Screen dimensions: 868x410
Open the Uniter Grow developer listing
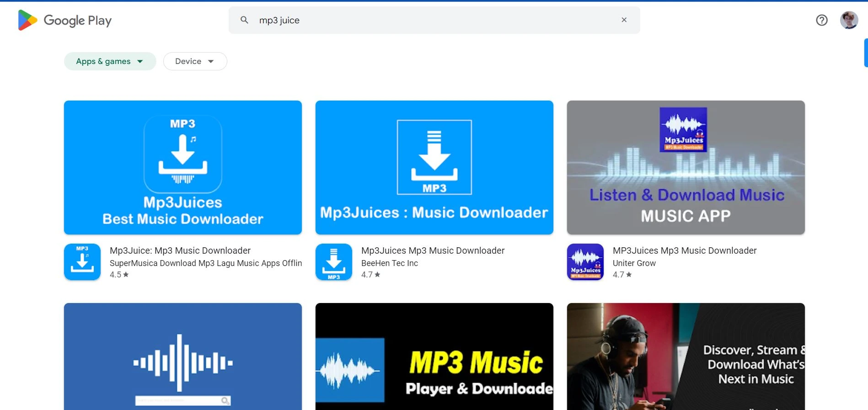click(x=634, y=263)
